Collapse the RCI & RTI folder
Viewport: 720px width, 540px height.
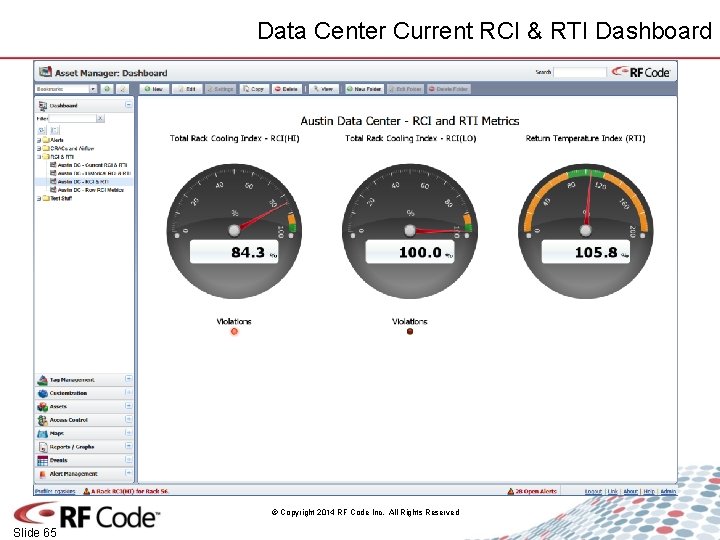39,157
